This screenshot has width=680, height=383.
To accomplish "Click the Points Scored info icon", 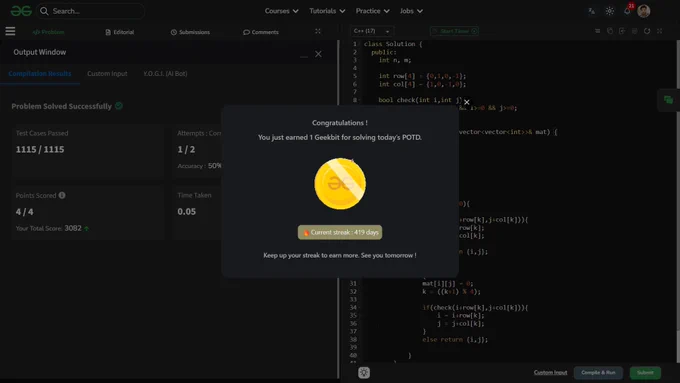I will click(x=62, y=195).
